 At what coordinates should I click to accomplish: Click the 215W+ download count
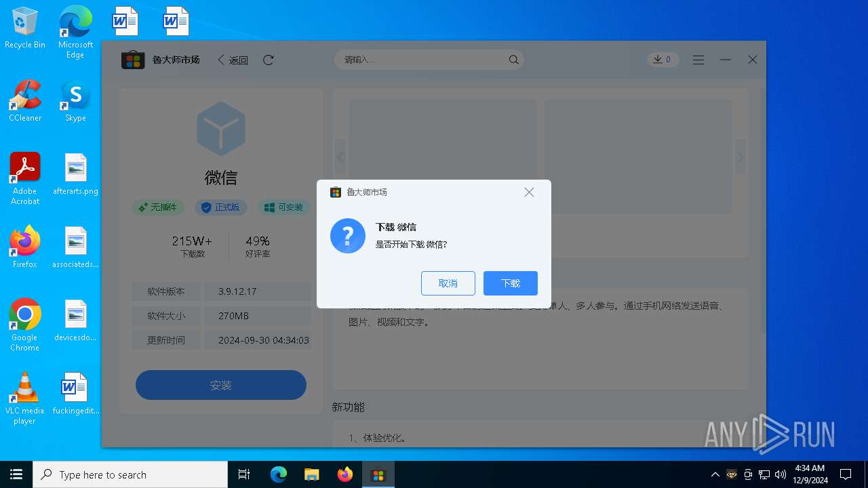192,241
